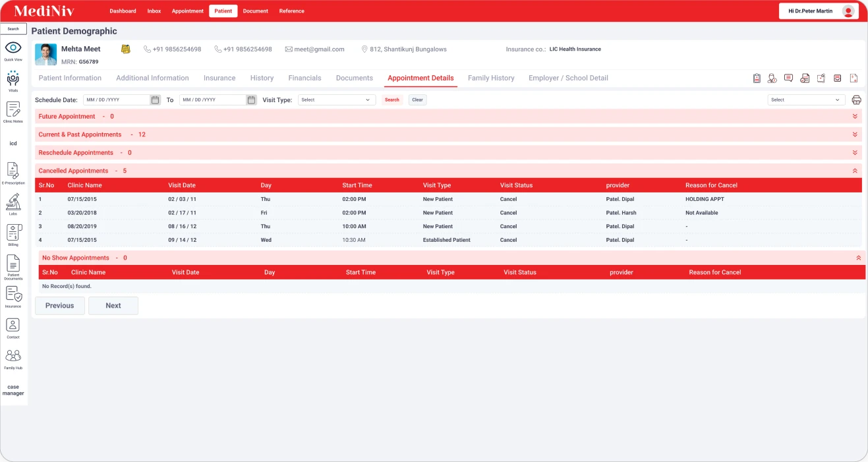Open the Insurance shield icon in sidebar
868x462 pixels.
13,294
